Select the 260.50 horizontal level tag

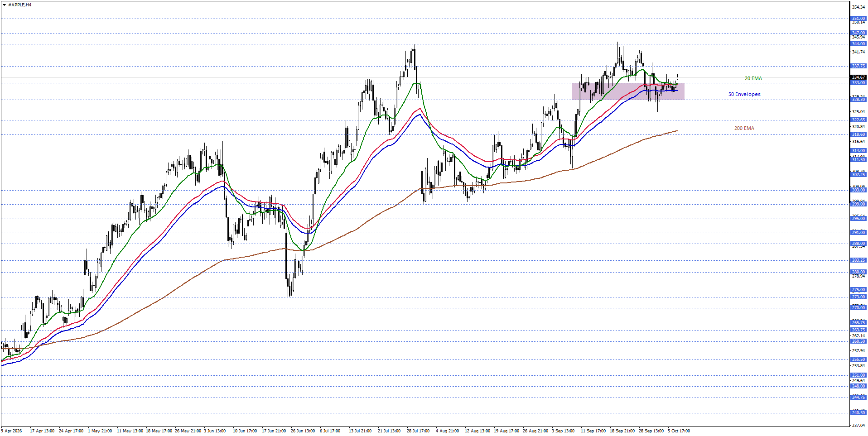[858, 341]
